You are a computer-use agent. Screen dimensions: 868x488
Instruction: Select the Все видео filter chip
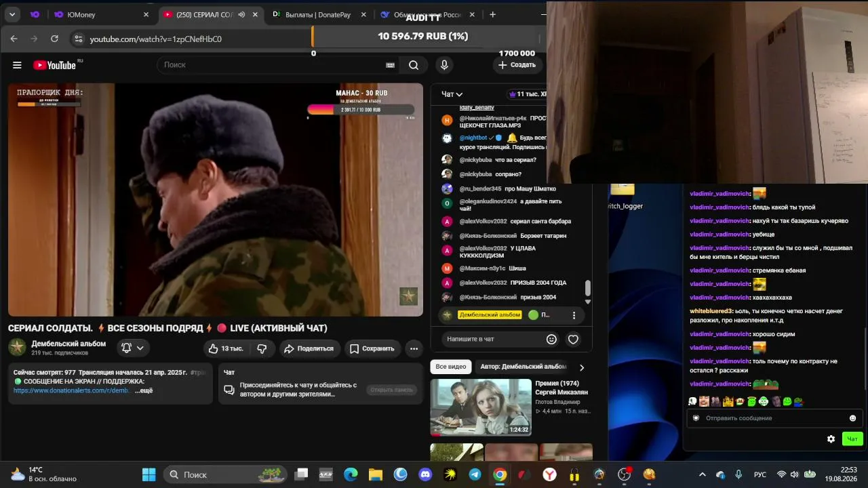click(x=451, y=367)
